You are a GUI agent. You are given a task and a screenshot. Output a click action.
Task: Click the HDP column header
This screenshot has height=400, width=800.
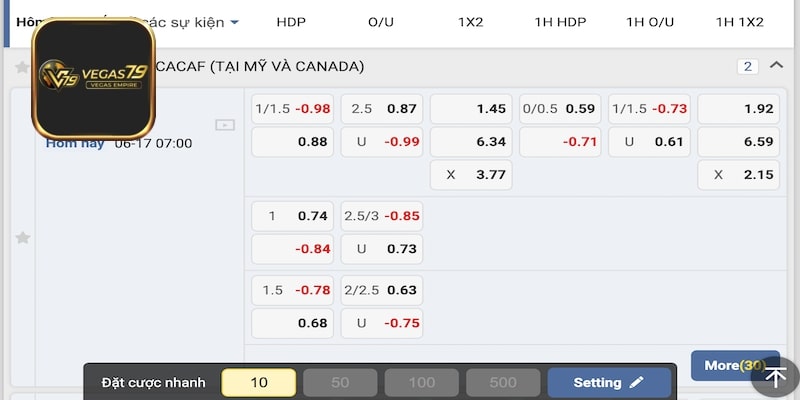pyautogui.click(x=291, y=21)
